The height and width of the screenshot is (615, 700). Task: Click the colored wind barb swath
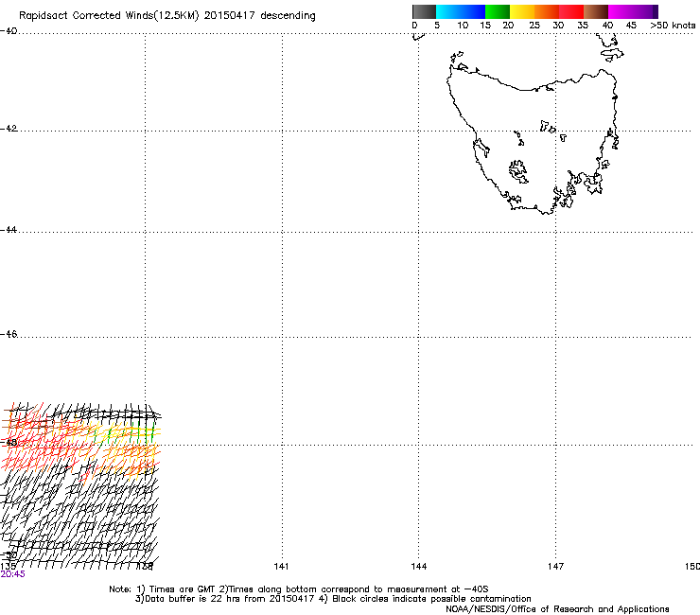click(x=80, y=445)
